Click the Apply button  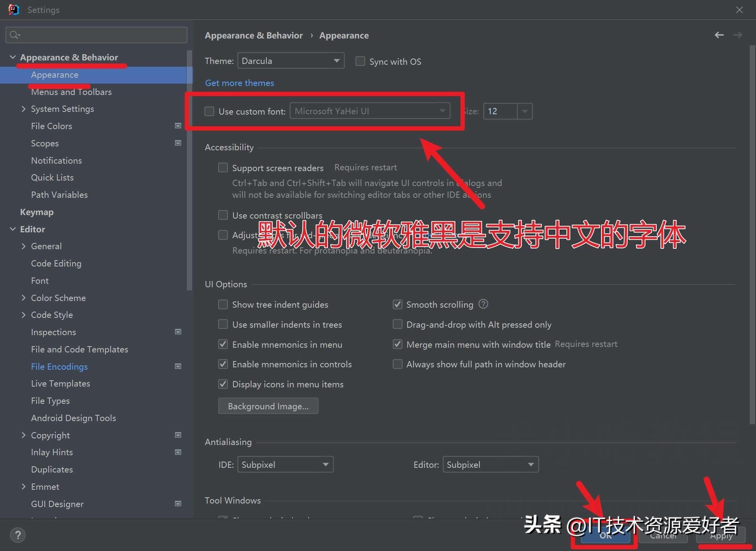(x=721, y=535)
